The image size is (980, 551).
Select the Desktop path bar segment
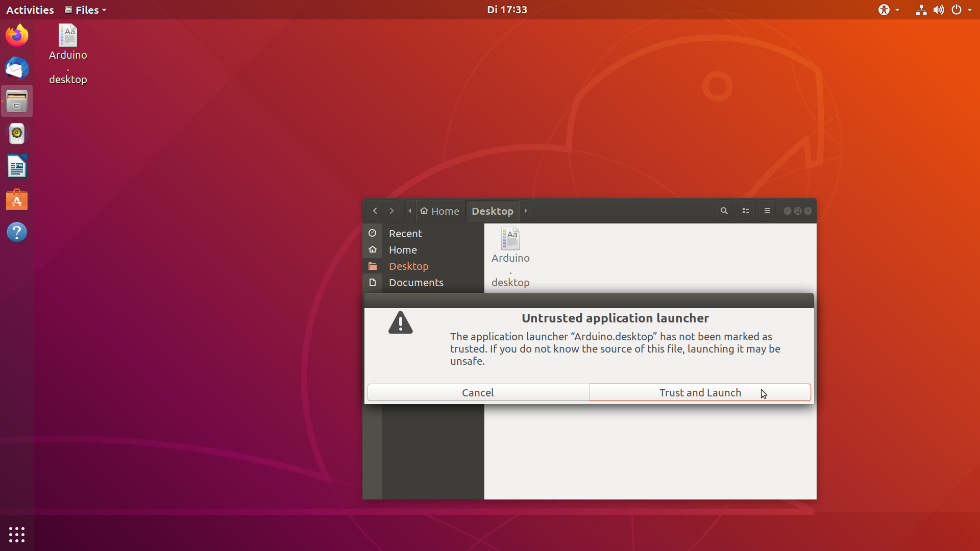tap(493, 211)
